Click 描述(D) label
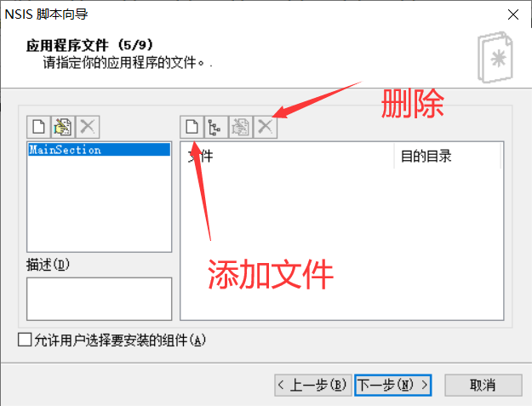 tap(48, 265)
